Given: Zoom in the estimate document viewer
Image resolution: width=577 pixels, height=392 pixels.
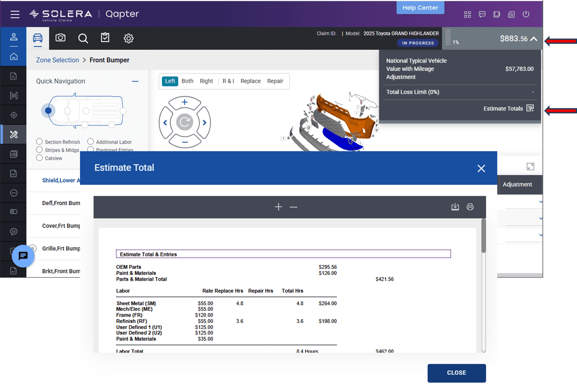Looking at the screenshot, I should pos(278,207).
